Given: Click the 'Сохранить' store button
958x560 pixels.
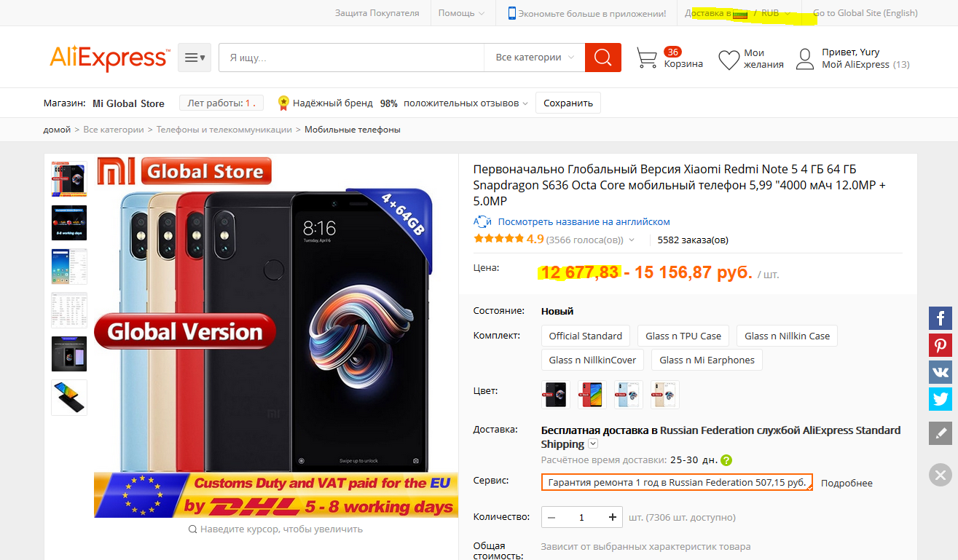Looking at the screenshot, I should pos(568,103).
